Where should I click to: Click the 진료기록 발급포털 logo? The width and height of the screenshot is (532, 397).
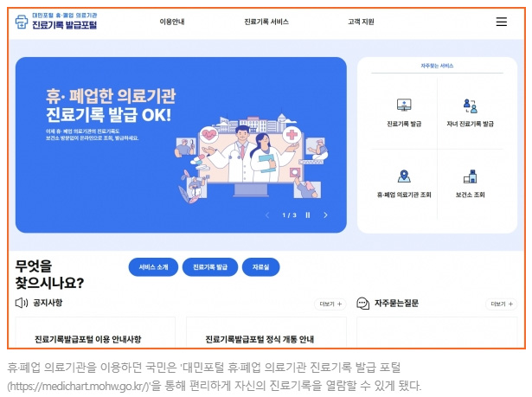point(56,21)
